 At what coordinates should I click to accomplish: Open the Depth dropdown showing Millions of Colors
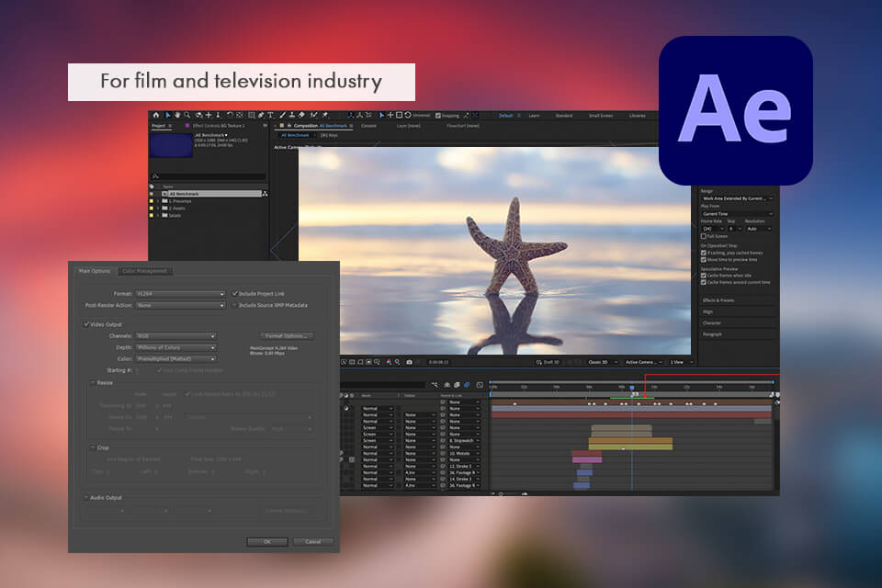176,347
